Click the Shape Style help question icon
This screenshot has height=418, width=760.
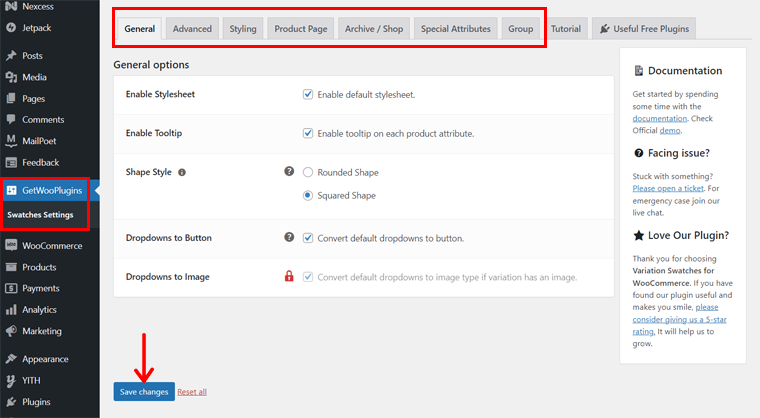click(289, 171)
